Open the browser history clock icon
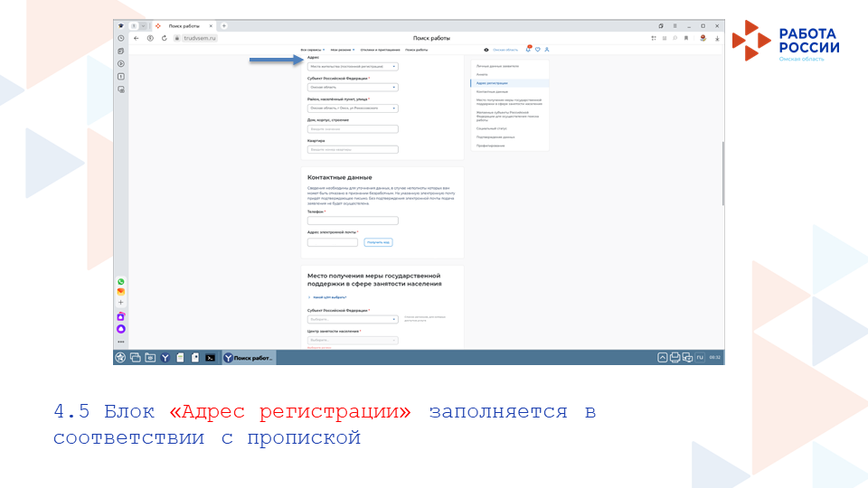This screenshot has width=868, height=488. click(120, 38)
